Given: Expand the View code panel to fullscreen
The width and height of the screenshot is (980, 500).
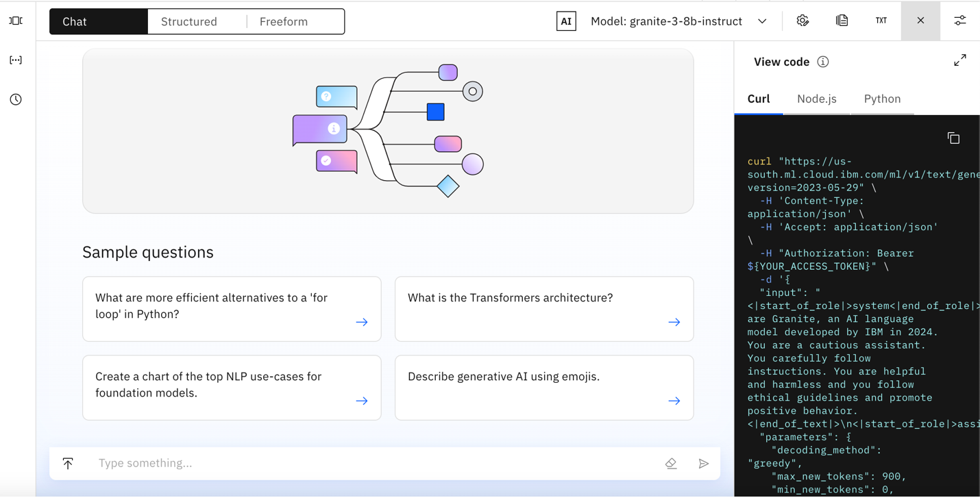Looking at the screenshot, I should 960,60.
